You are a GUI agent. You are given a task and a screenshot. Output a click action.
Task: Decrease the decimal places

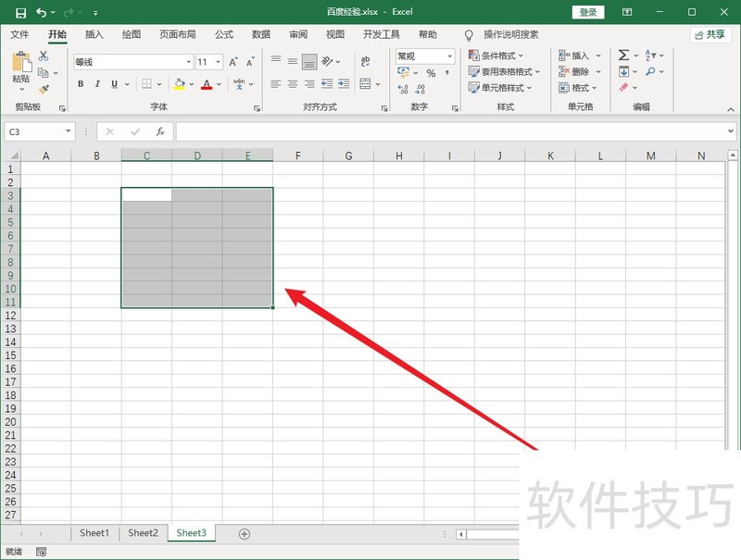pyautogui.click(x=421, y=89)
